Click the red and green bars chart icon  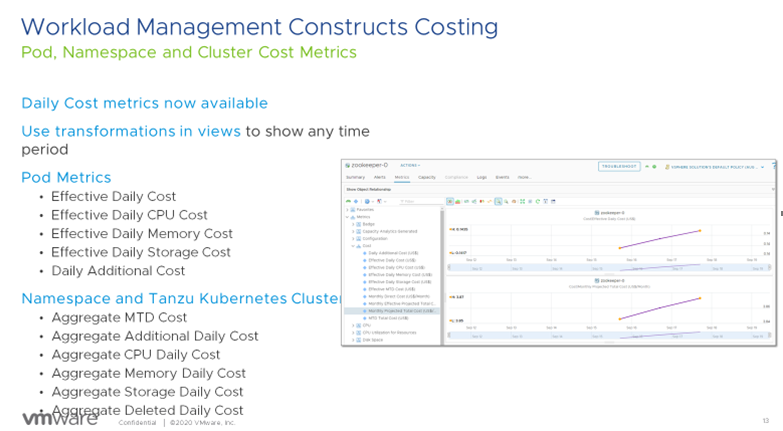(481, 201)
